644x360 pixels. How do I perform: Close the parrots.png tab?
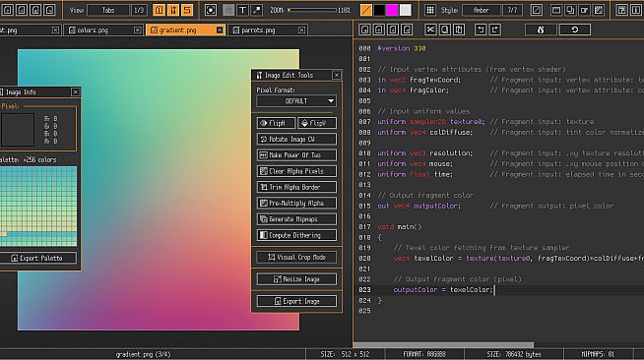click(x=301, y=30)
